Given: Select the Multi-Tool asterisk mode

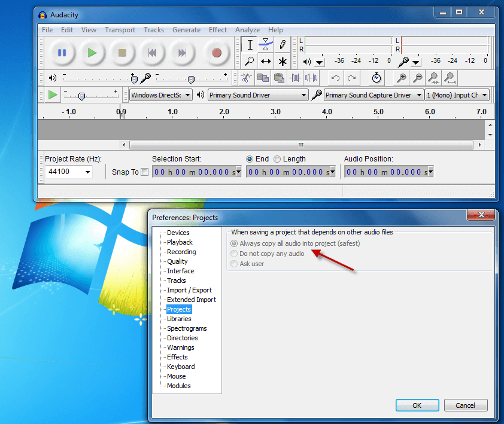Looking at the screenshot, I should 282,61.
